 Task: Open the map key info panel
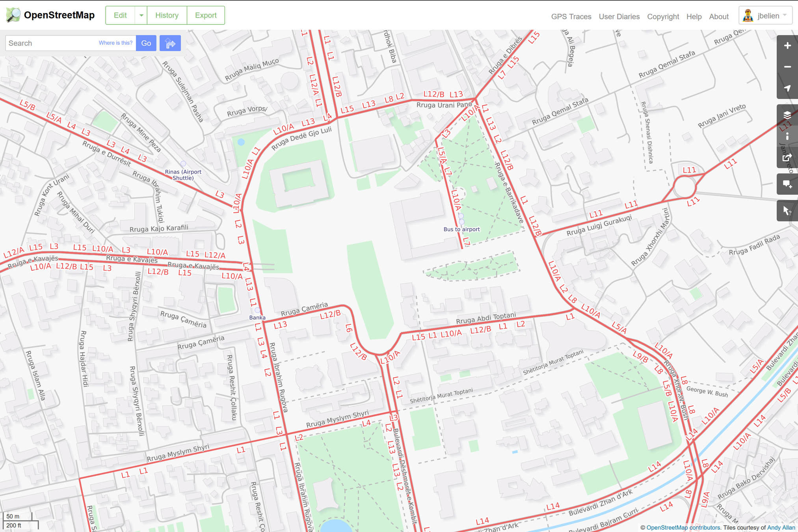tap(787, 136)
